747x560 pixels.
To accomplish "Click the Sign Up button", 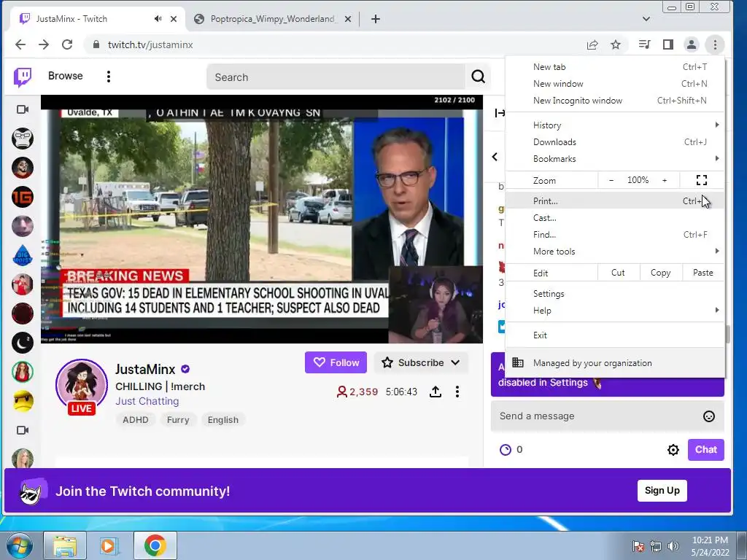I will click(662, 491).
